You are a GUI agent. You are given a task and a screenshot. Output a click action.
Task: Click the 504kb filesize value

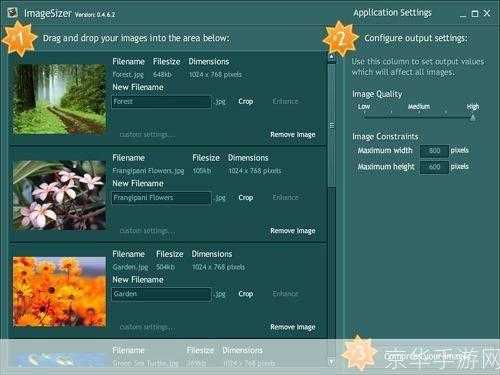(165, 267)
